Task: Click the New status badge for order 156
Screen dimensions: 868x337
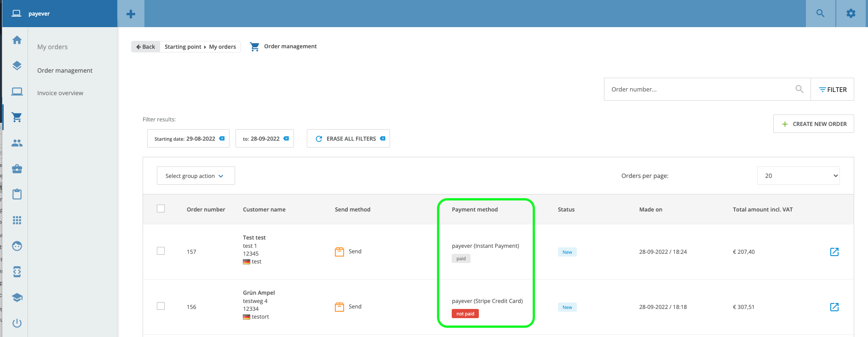Action: click(567, 307)
